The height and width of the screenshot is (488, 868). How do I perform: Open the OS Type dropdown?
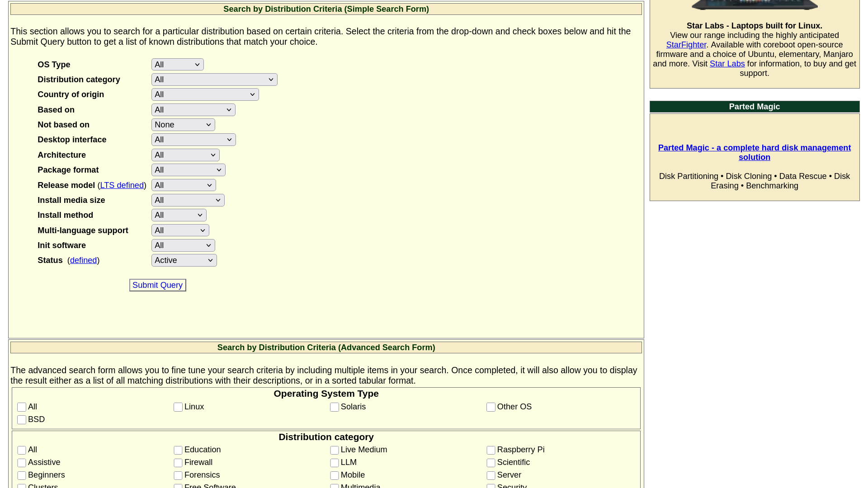177,64
